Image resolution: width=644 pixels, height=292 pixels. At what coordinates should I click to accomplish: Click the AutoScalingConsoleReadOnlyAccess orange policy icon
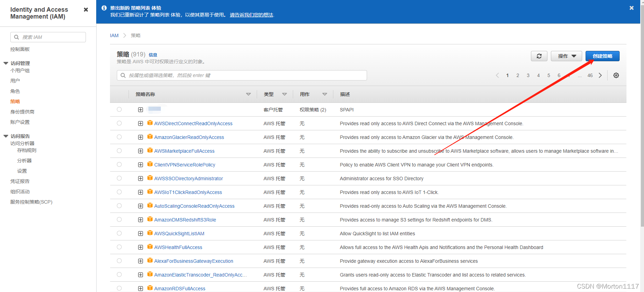pyautogui.click(x=150, y=205)
